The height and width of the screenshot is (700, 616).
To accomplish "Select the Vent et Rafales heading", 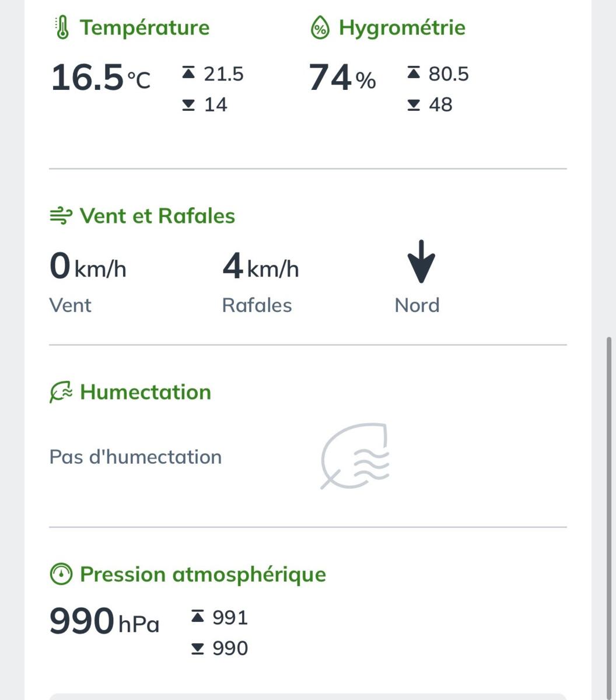I will [x=157, y=216].
